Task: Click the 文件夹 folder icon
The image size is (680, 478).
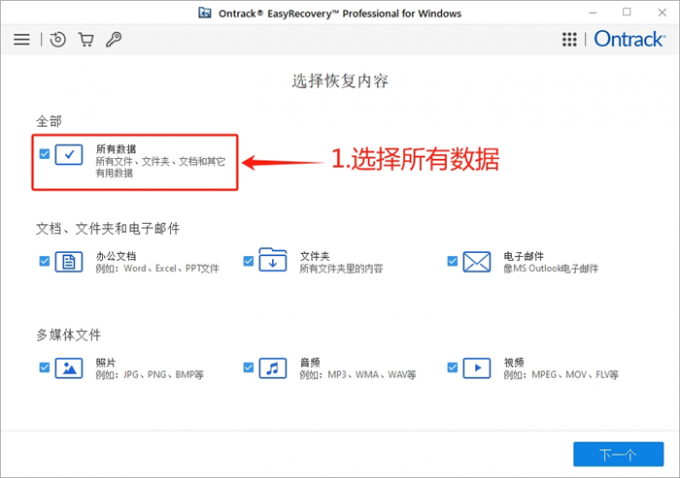Action: (273, 260)
